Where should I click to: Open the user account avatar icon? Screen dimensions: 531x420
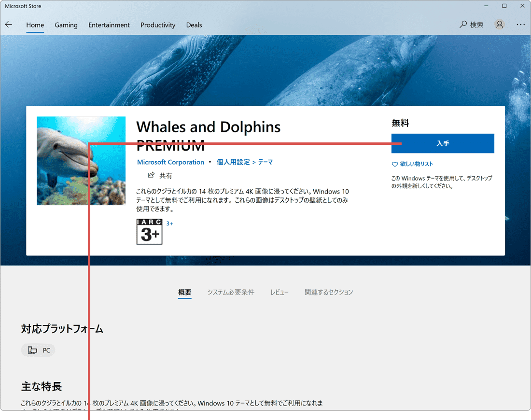tap(500, 25)
